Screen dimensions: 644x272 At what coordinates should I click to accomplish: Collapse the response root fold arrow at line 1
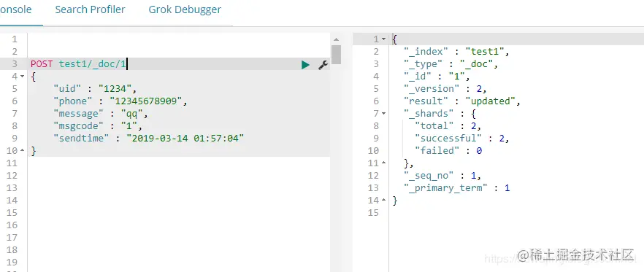pyautogui.click(x=383, y=39)
